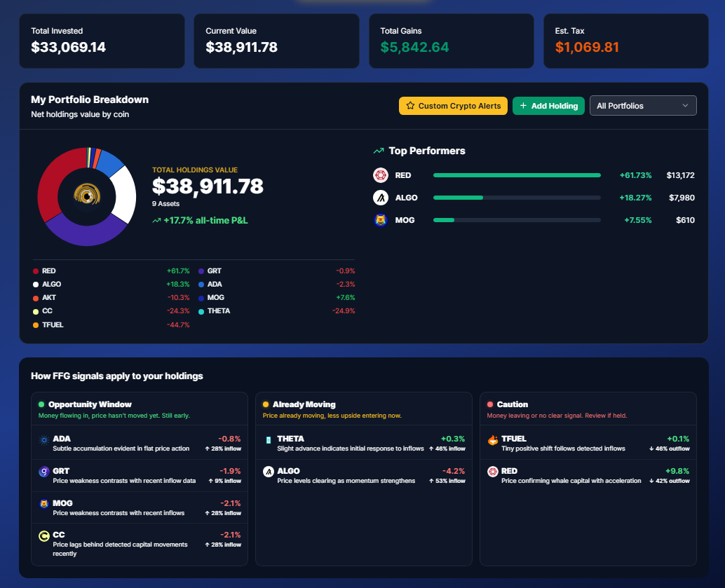Click the RED legend color dot
The image size is (725, 588).
click(36, 271)
